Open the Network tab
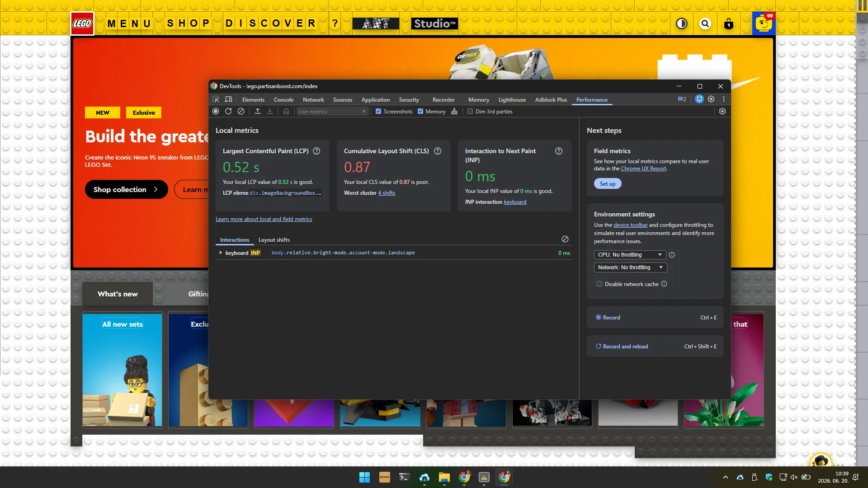This screenshot has width=868, height=488. tap(313, 99)
